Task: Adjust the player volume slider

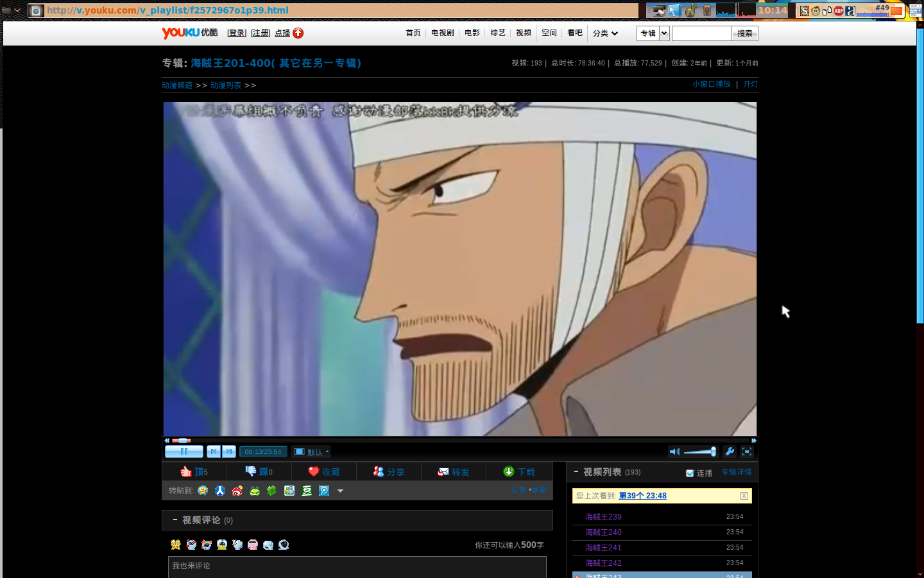Action: tap(700, 451)
